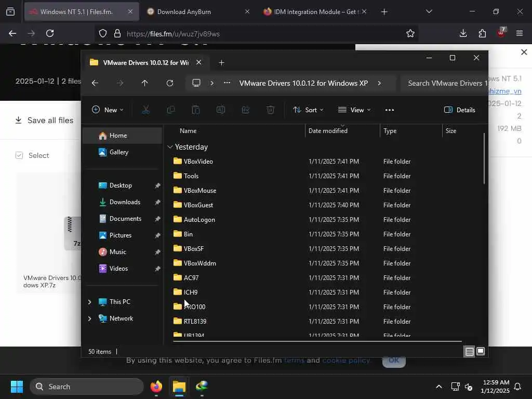Sort by the Date modified column header
The width and height of the screenshot is (532, 399).
click(x=342, y=131)
